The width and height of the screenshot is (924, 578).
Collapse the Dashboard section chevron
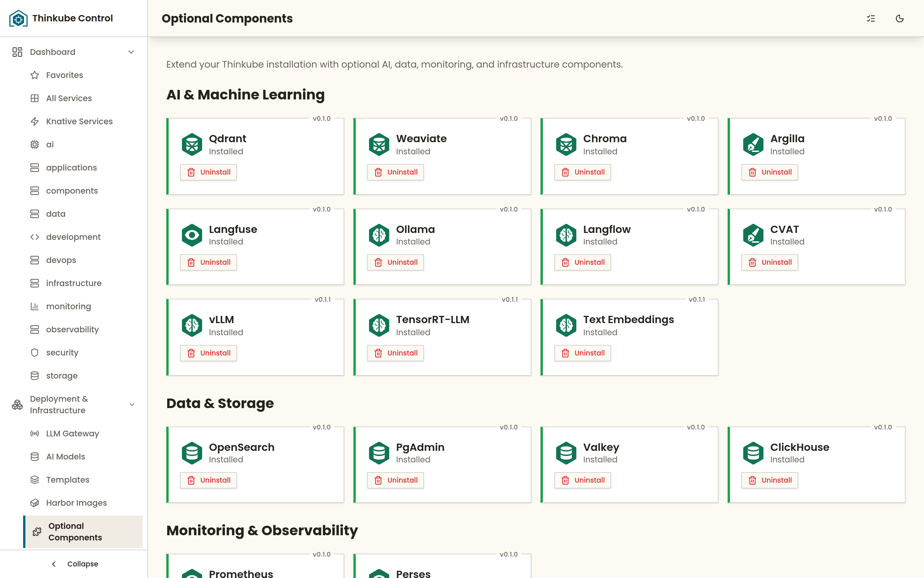coord(131,52)
